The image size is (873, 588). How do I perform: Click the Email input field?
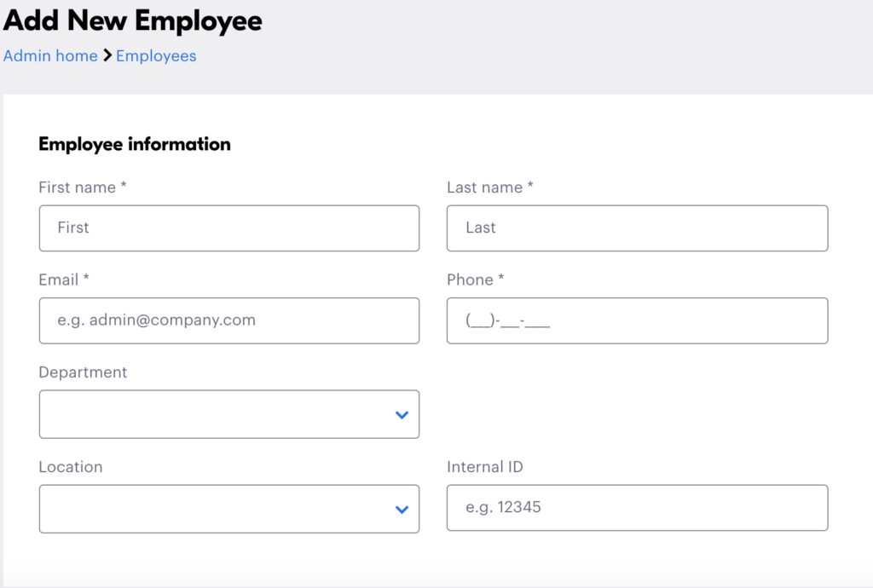click(228, 320)
